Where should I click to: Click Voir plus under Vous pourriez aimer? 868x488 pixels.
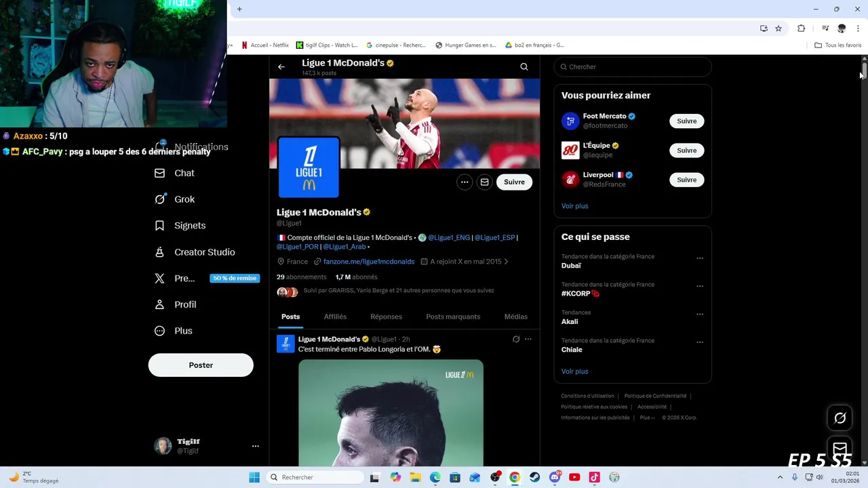[x=574, y=206]
